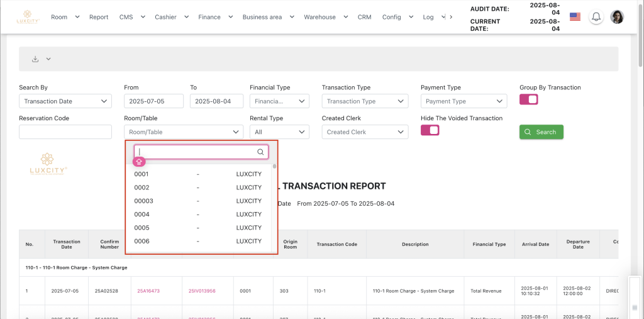644x319 pixels.
Task: Open the Cashier menu
Action: pos(170,17)
